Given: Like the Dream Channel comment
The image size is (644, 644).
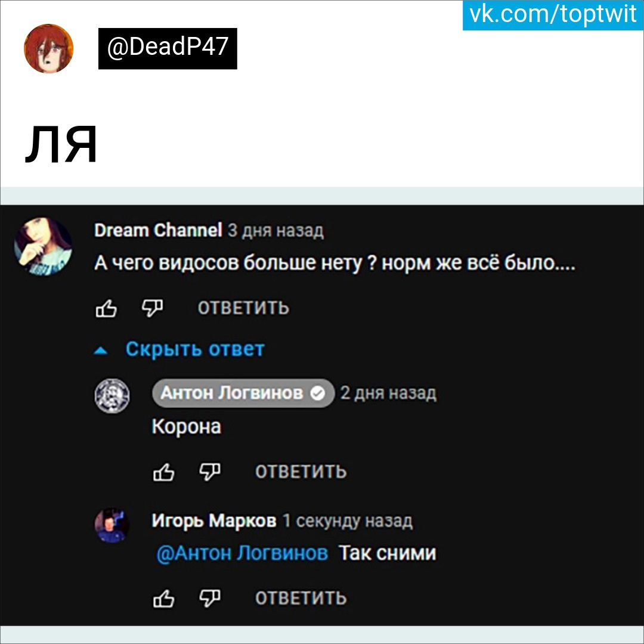Looking at the screenshot, I should click(x=106, y=308).
